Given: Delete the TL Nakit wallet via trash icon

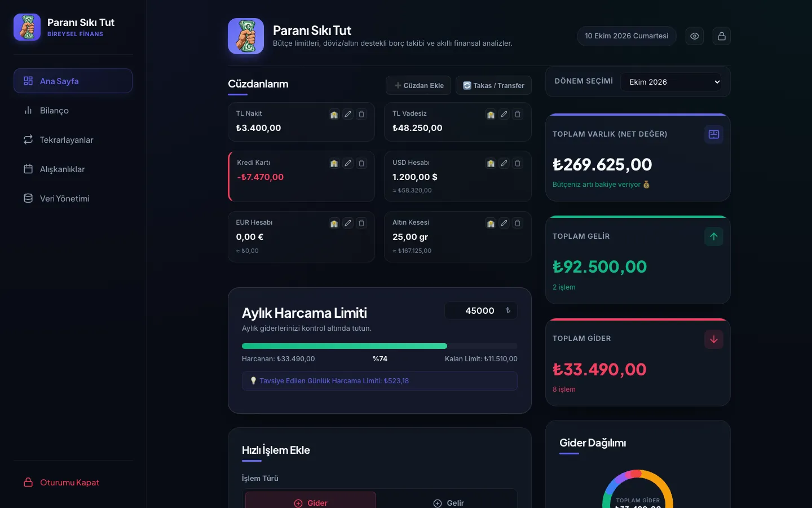Looking at the screenshot, I should [x=361, y=115].
